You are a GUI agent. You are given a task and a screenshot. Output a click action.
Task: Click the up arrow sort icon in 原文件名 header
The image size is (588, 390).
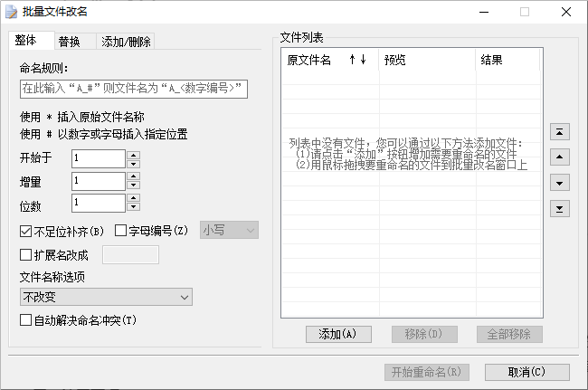(352, 59)
